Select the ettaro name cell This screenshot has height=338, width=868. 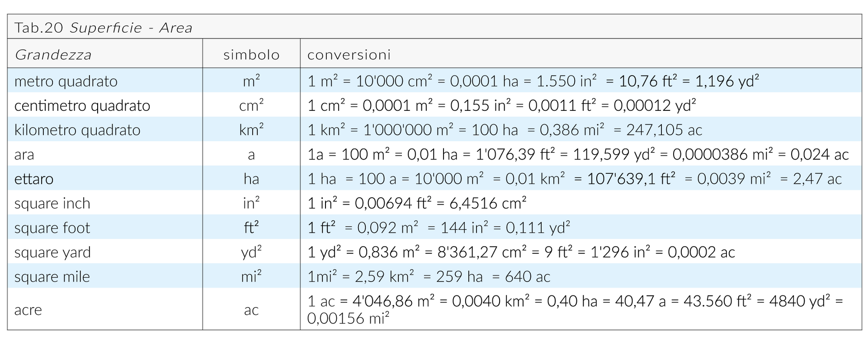pyautogui.click(x=34, y=179)
